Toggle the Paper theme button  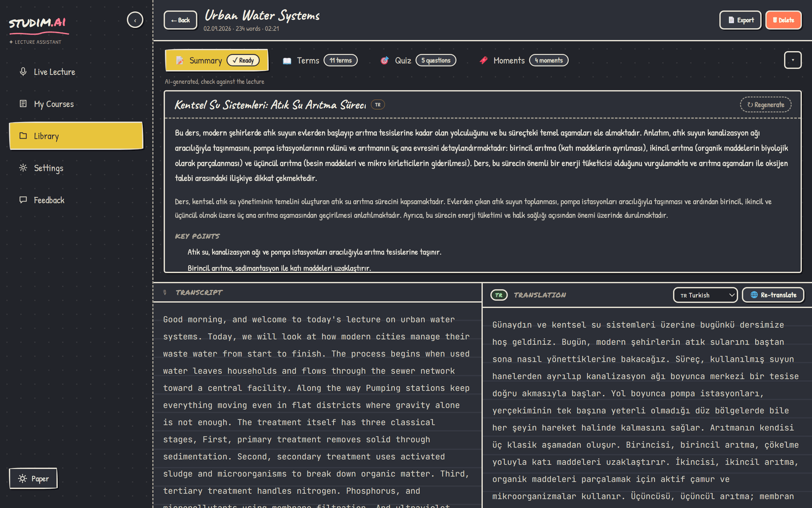point(33,479)
